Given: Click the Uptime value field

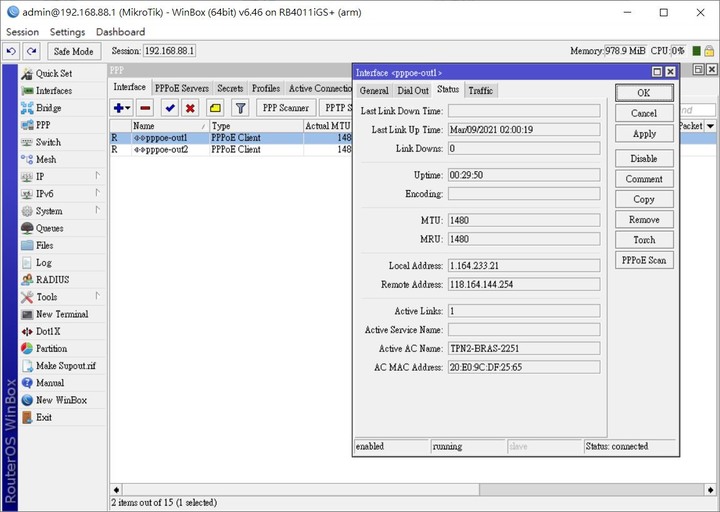Looking at the screenshot, I should (524, 175).
